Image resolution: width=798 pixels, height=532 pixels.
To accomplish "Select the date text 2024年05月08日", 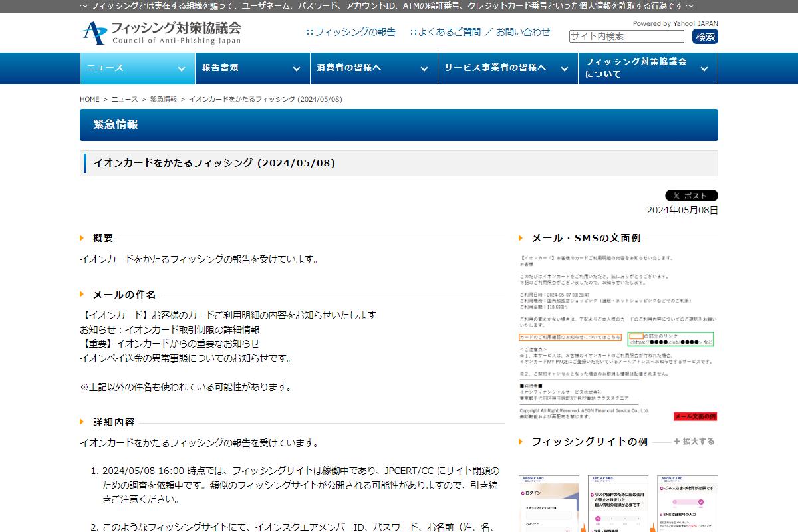I will [682, 210].
